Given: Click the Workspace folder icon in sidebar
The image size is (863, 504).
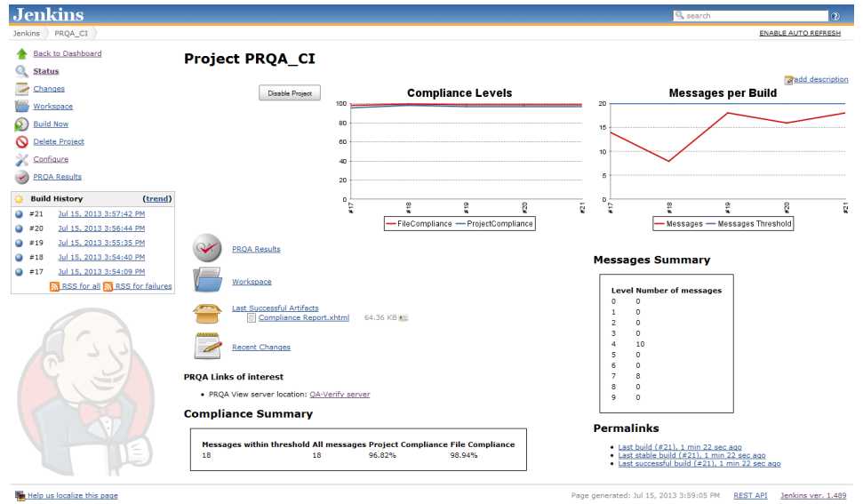Looking at the screenshot, I should (21, 106).
